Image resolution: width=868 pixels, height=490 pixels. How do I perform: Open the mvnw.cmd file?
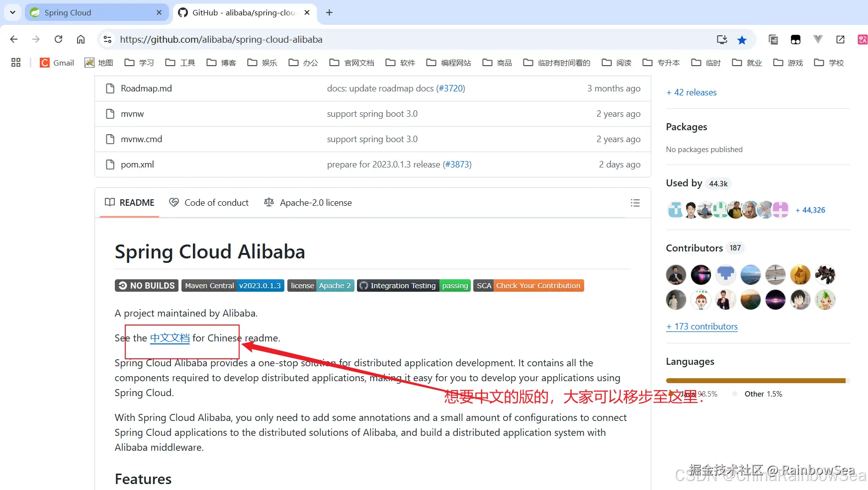pyautogui.click(x=141, y=139)
